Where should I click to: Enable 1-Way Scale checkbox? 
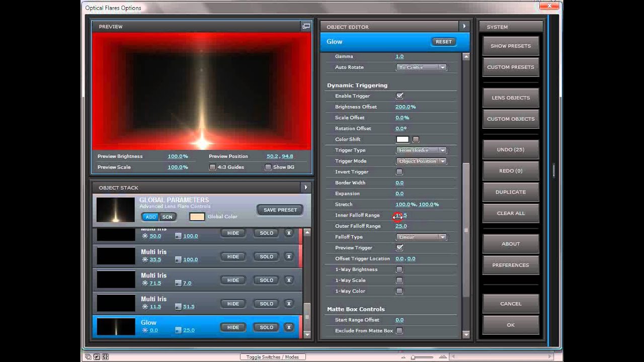tap(399, 281)
